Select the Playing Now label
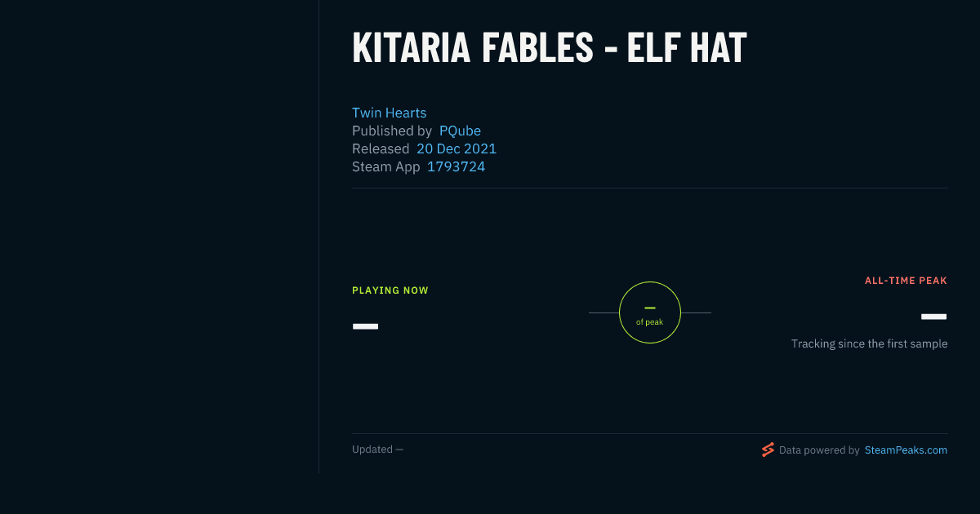 390,290
